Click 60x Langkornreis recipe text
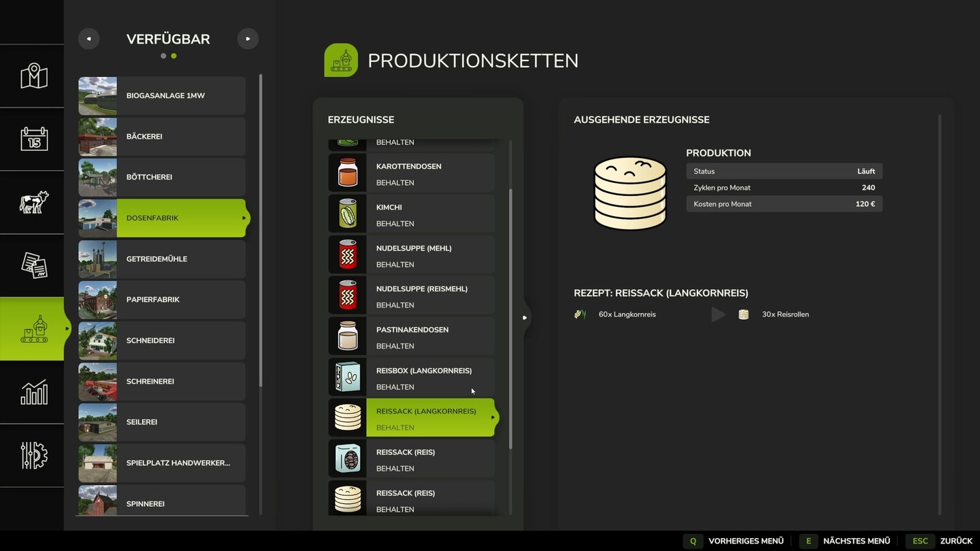Image resolution: width=980 pixels, height=551 pixels. coord(627,314)
